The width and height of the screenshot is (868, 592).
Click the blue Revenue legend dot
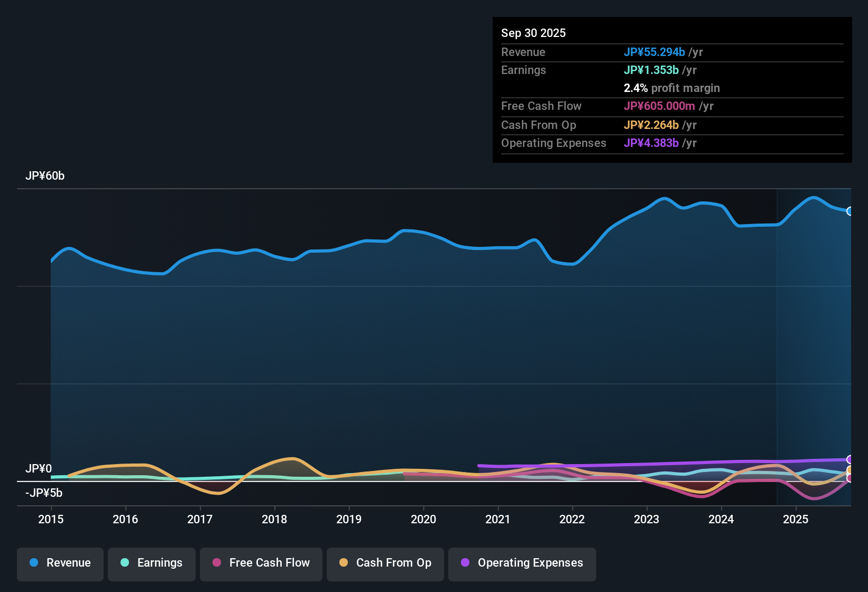(33, 563)
